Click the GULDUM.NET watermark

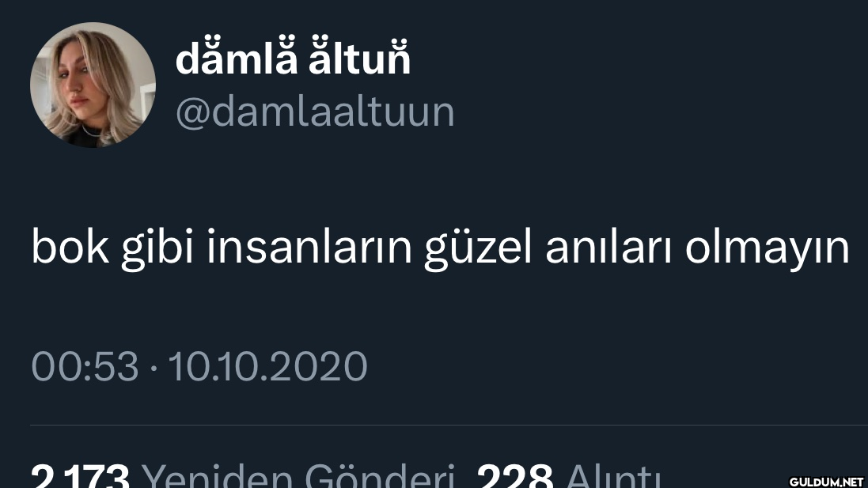827,482
